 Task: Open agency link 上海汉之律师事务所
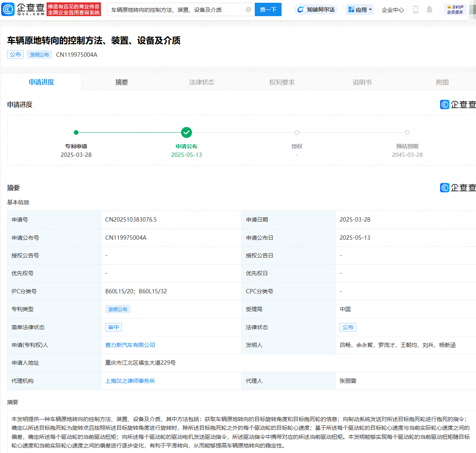(x=130, y=381)
